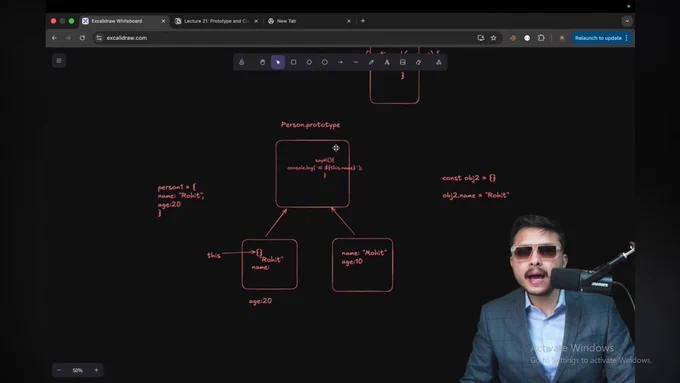This screenshot has height=383, width=680.
Task: Reset zoom by clicking 50% label
Action: pyautogui.click(x=78, y=370)
